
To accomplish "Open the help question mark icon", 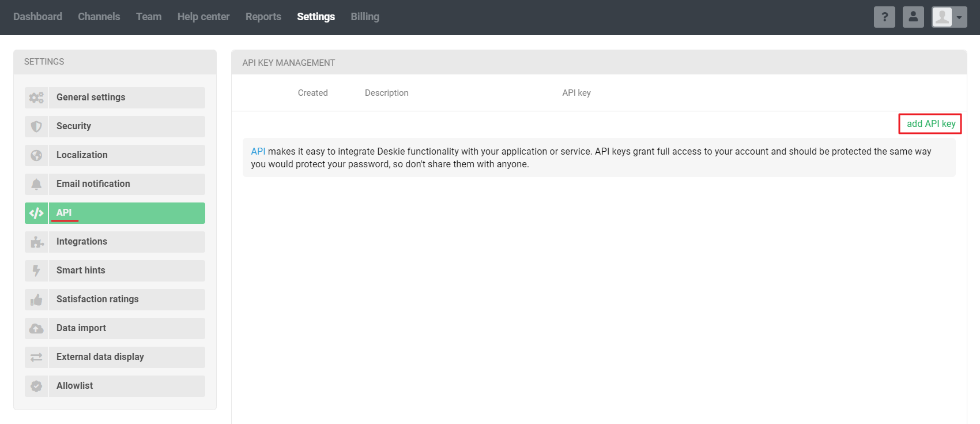I will pyautogui.click(x=884, y=17).
